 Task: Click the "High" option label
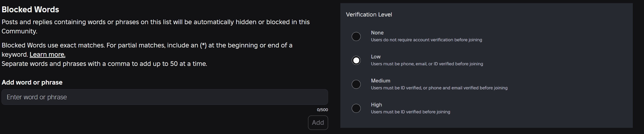tap(376, 105)
